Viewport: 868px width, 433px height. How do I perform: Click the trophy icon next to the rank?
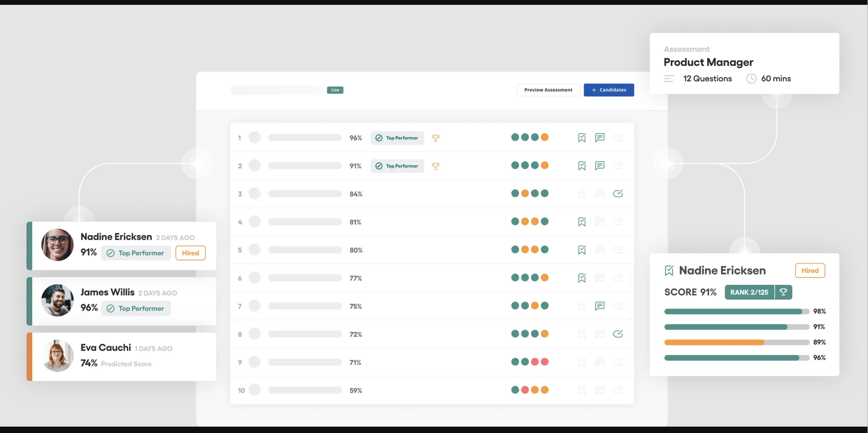tap(784, 292)
